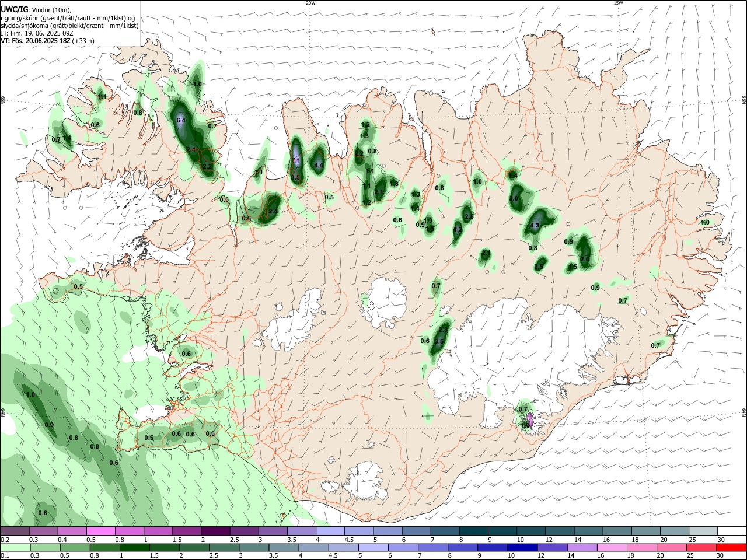
Task: Click the bright pink snow swatch between 0.5 and 0.8
Action: click(101, 531)
